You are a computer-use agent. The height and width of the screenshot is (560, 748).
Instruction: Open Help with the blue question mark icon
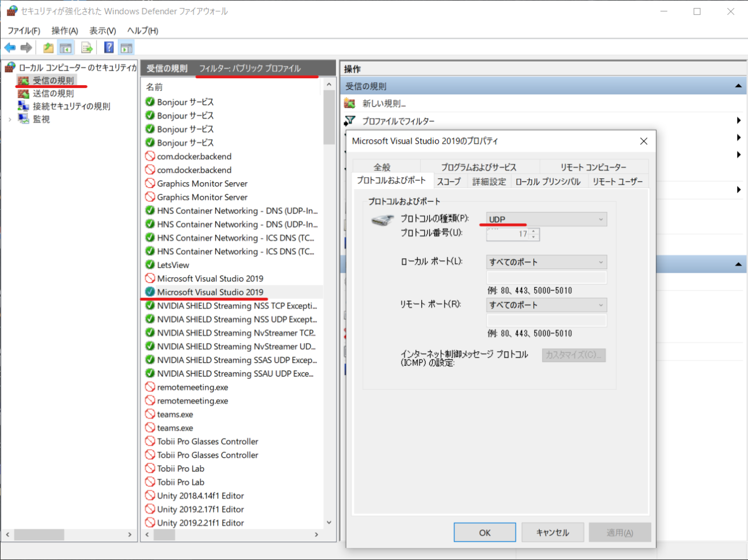[x=109, y=48]
